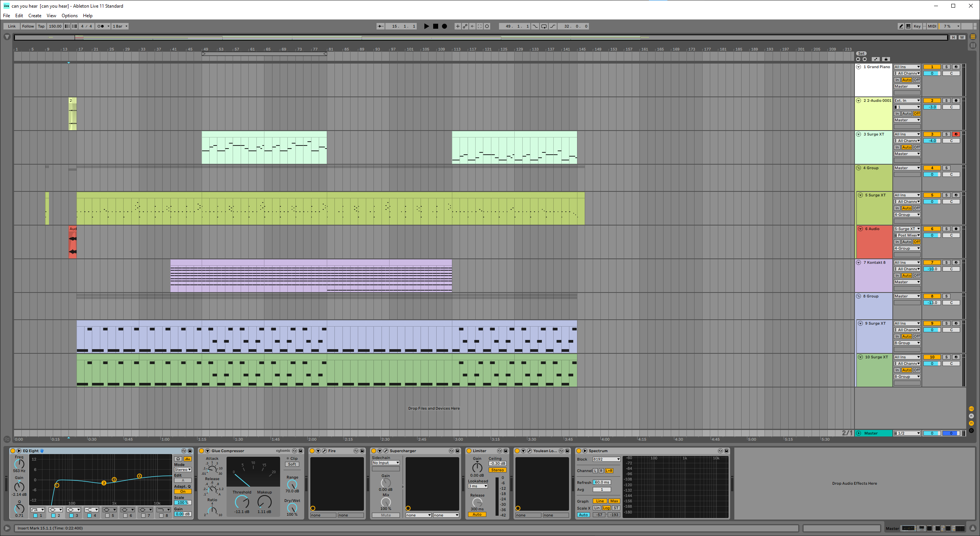Click track 7 Kontakt 8 volume -10.0
980x536 pixels.
(932, 269)
